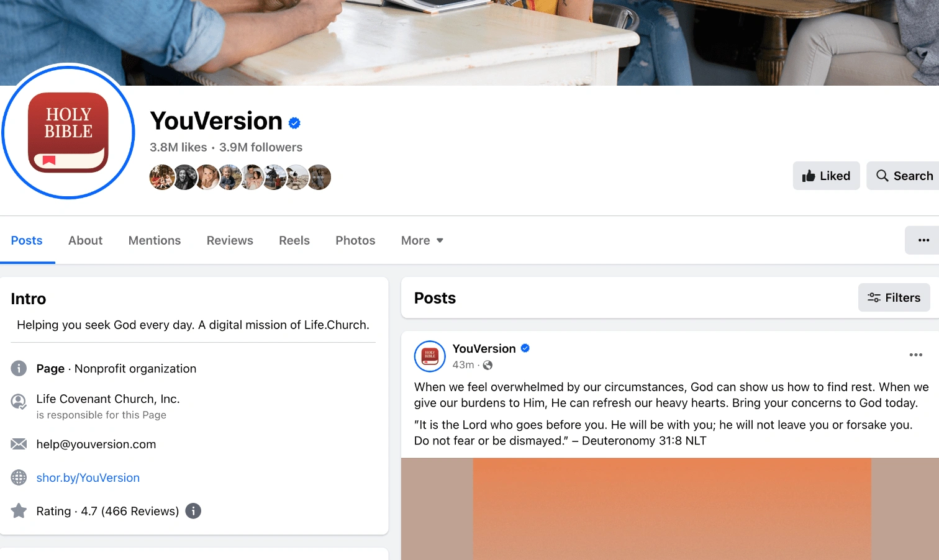939x560 pixels.
Task: Click the envelope email icon in Intro
Action: tap(19, 444)
